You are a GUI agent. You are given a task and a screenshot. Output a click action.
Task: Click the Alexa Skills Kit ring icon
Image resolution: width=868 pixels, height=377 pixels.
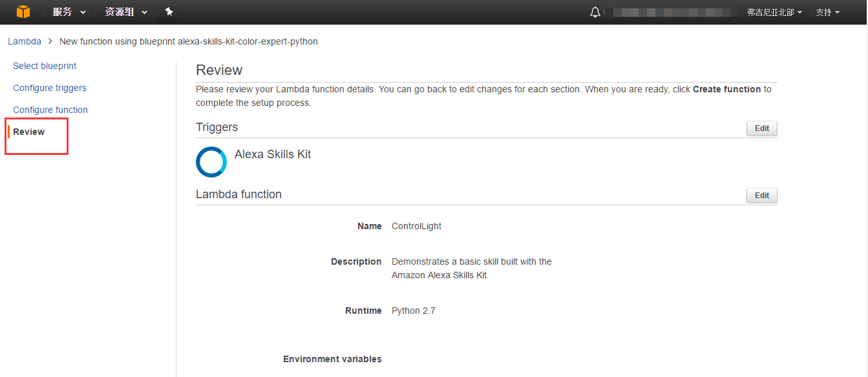pos(211,162)
